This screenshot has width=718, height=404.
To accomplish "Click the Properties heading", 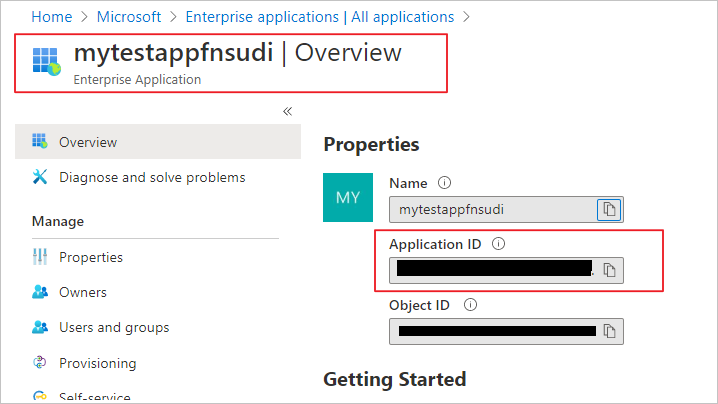I will 371,144.
